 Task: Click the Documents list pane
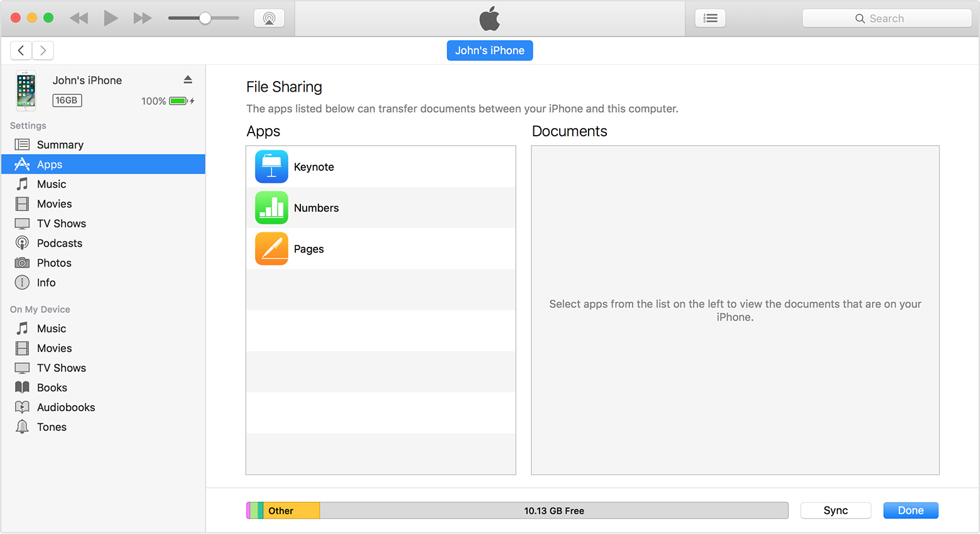(x=735, y=310)
